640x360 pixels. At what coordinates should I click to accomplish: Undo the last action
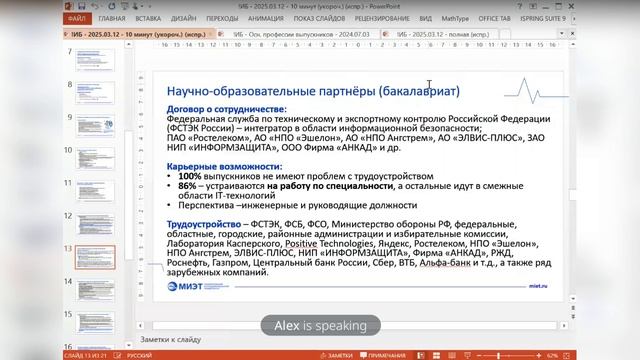[95, 6]
